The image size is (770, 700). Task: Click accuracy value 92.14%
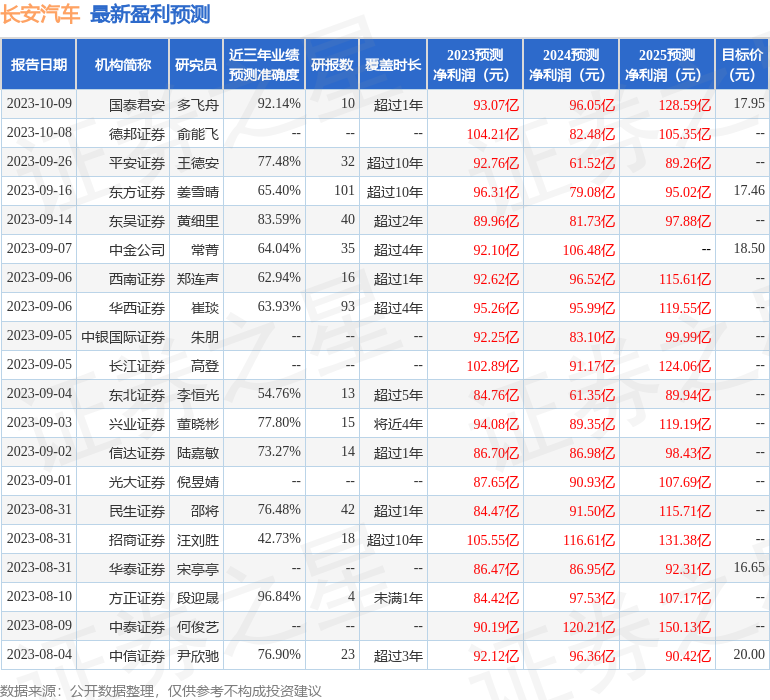[x=279, y=103]
